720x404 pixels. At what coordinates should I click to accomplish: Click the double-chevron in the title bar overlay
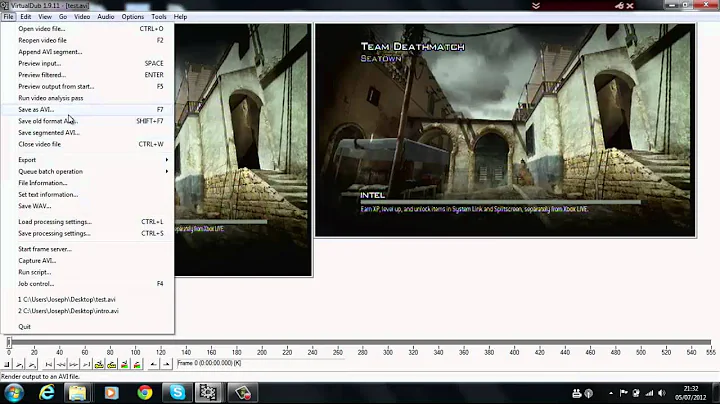tap(535, 6)
